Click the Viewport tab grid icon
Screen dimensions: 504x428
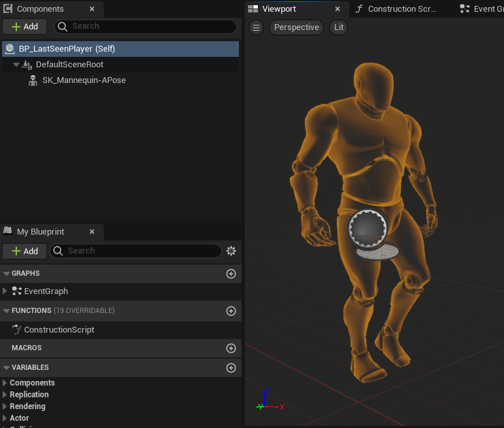(x=253, y=9)
